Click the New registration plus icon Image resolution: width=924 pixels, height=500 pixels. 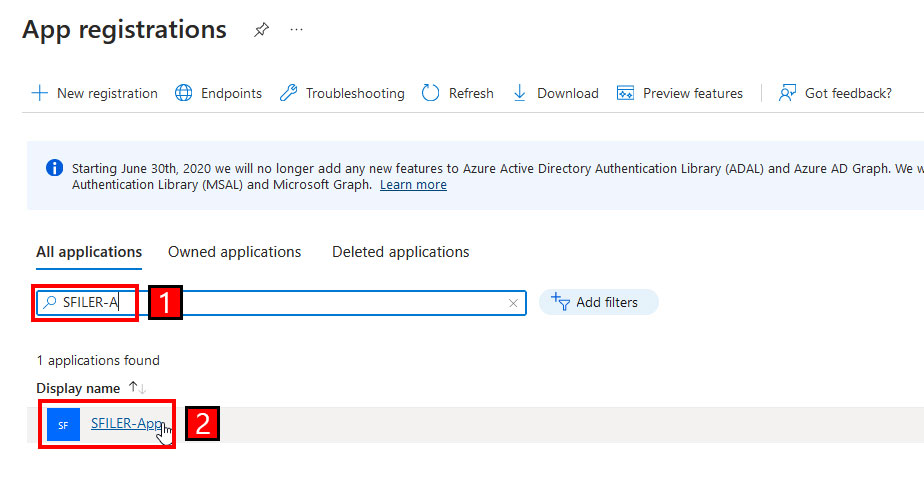point(39,93)
